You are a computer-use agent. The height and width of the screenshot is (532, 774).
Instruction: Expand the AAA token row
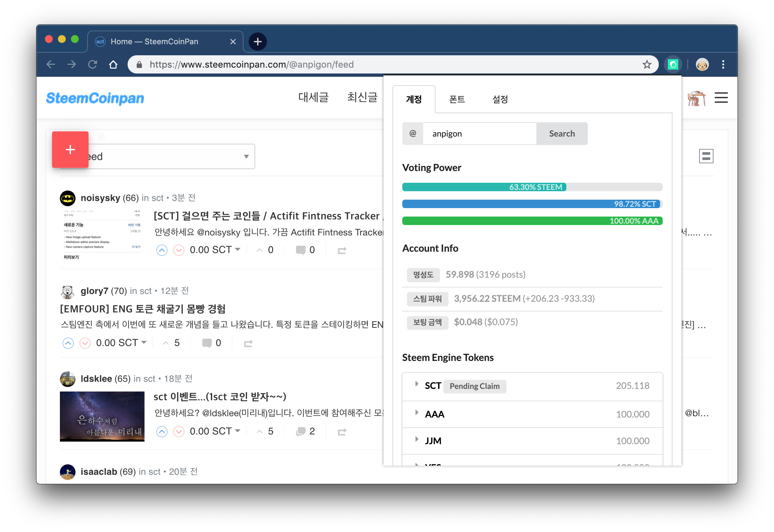pyautogui.click(x=532, y=414)
